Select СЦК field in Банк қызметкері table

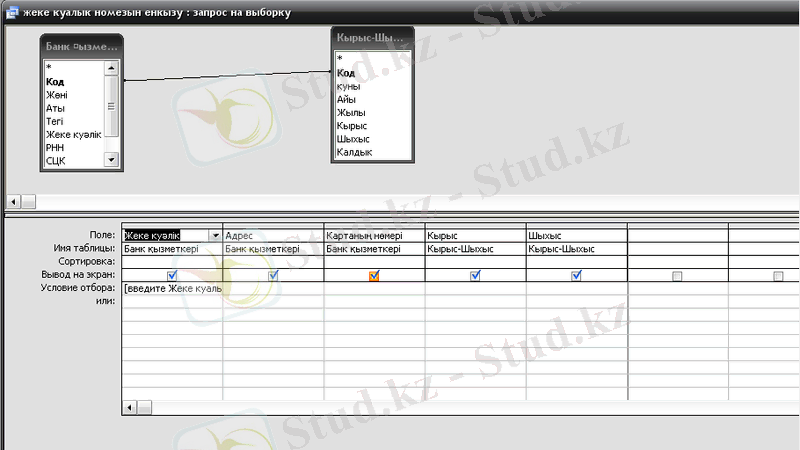(x=56, y=161)
